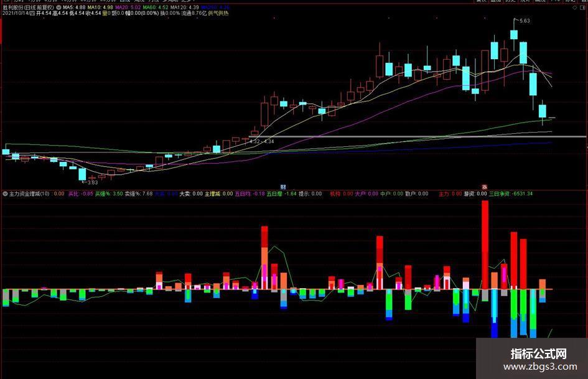Click the 五日均: -0.18 indicator value

250,194
